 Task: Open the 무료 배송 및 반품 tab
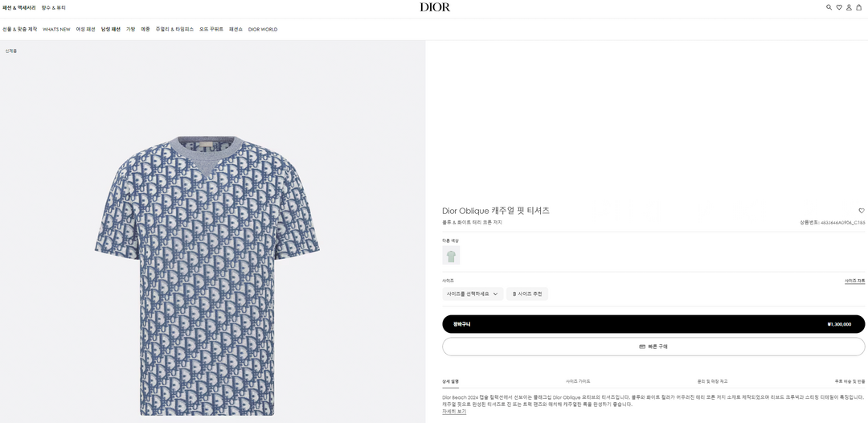point(850,381)
